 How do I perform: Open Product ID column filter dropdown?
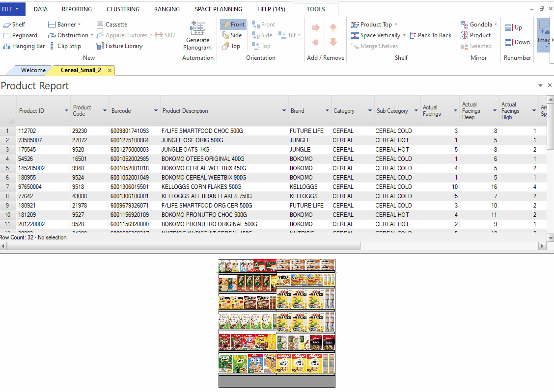(66, 111)
